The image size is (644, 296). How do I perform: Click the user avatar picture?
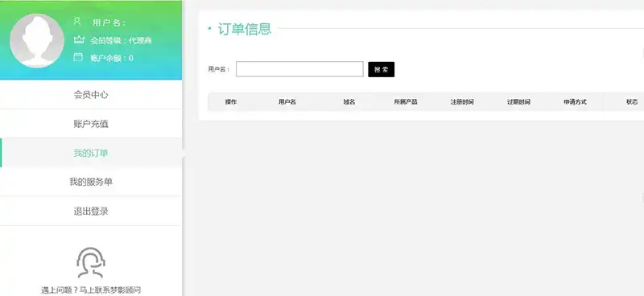point(37,40)
